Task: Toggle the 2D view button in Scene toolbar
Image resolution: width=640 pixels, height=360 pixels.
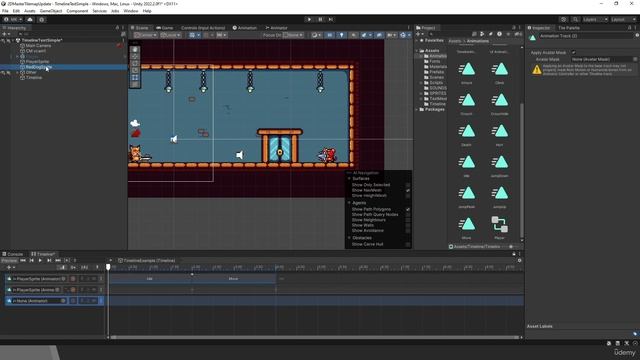Action: point(329,35)
